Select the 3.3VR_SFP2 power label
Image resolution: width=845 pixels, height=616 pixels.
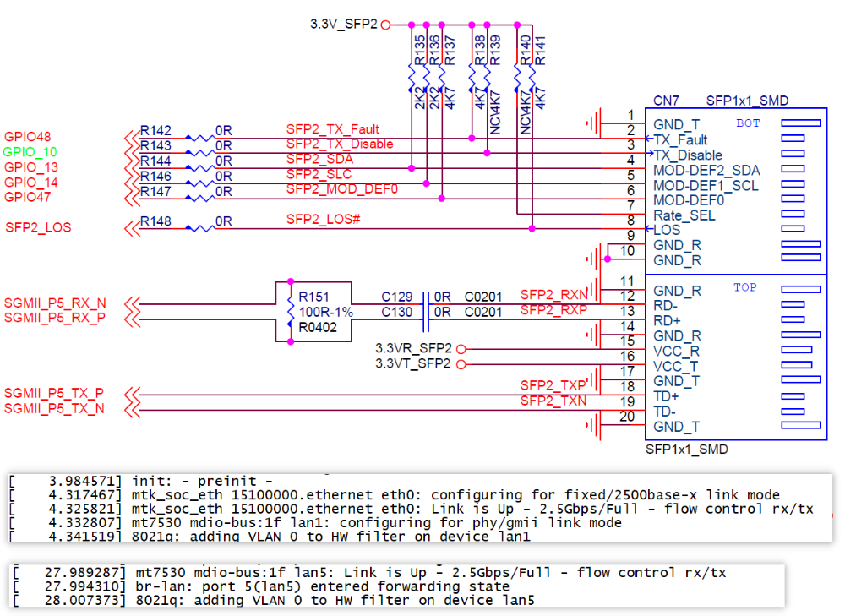(414, 348)
